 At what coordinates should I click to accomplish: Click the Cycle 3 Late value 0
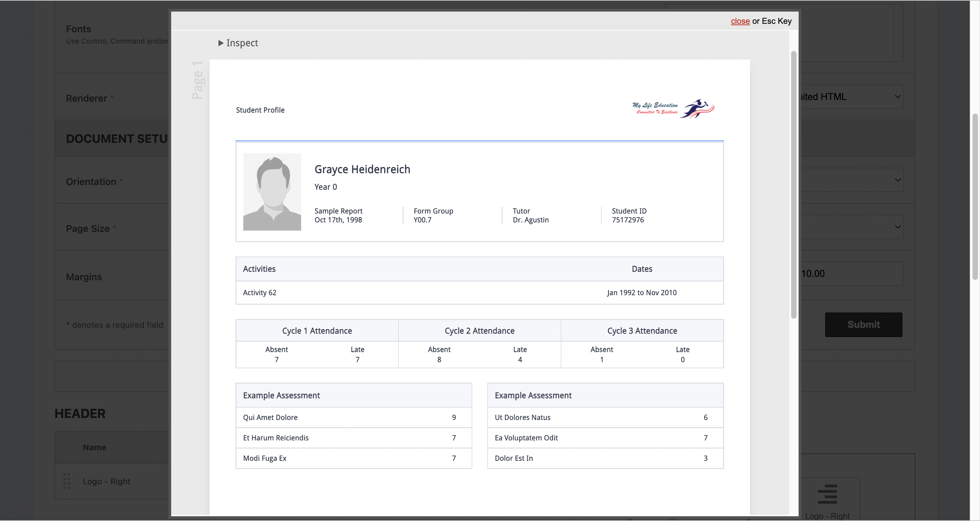(683, 360)
